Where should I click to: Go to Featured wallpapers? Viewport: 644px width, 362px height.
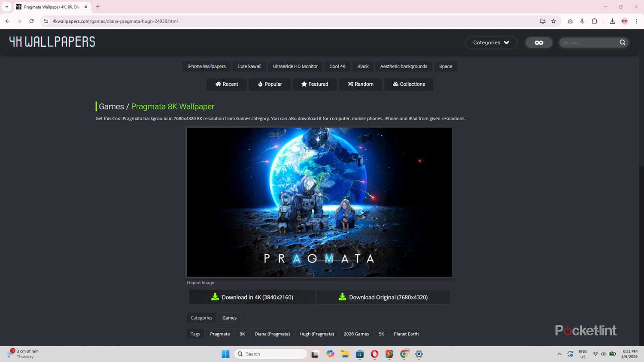(x=315, y=84)
